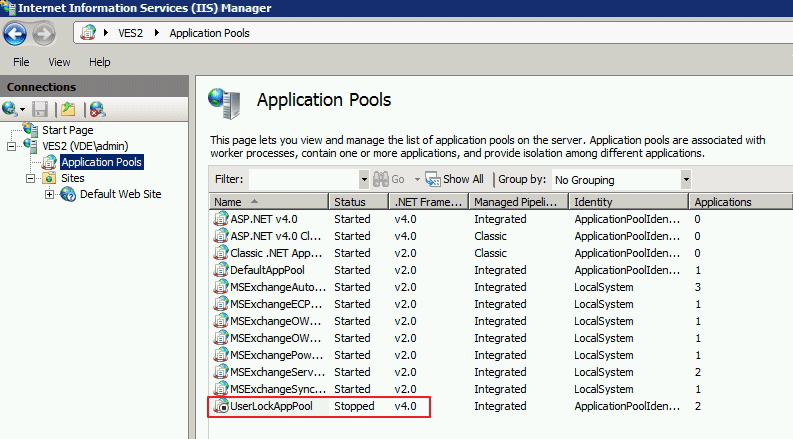793x439 pixels.
Task: Click Classic pipeline cell of Classic .NET App
Action: [x=491, y=253]
